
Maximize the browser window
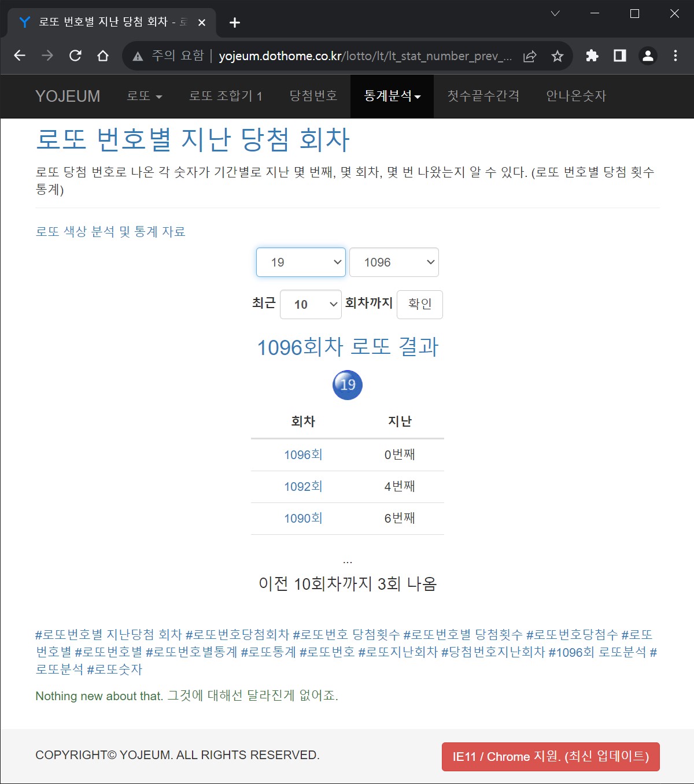tap(634, 13)
